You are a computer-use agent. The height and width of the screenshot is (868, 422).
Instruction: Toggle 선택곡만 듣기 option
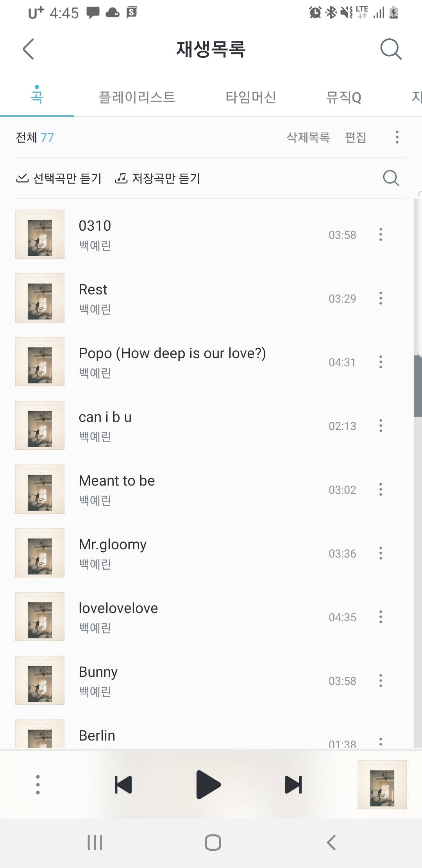(59, 178)
